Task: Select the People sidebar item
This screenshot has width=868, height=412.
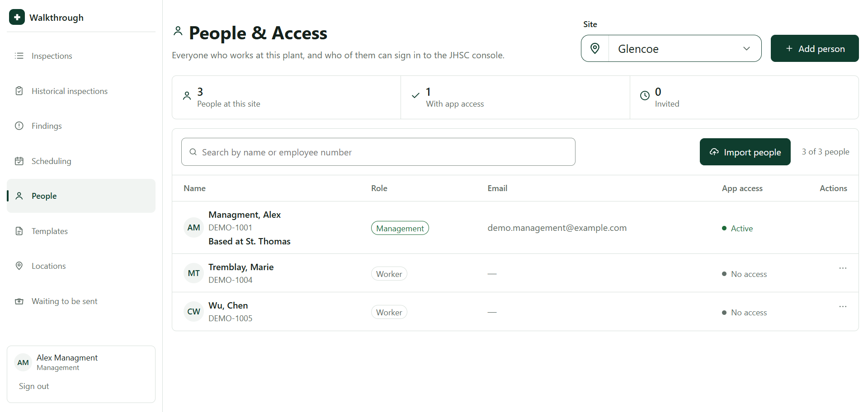Action: [81, 196]
